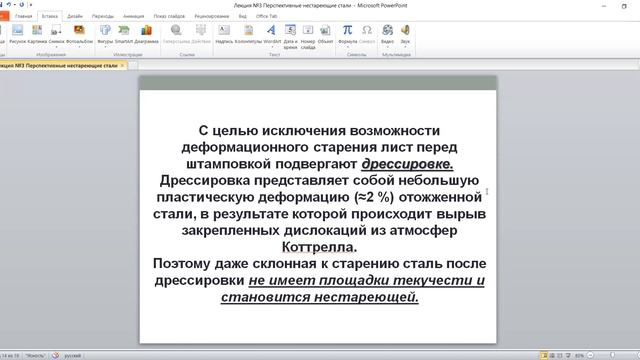
Task: Open the Office Tab ribbon tab
Action: point(266,16)
